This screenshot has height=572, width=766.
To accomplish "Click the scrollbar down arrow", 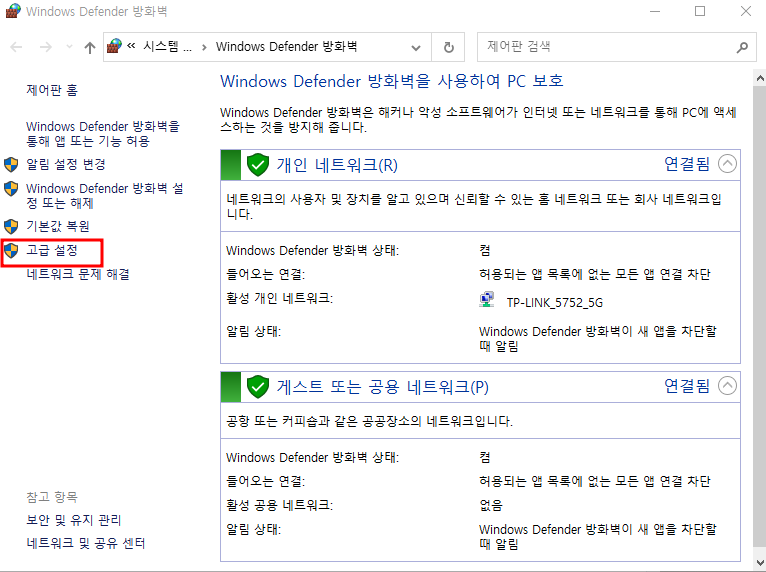I will tap(760, 562).
